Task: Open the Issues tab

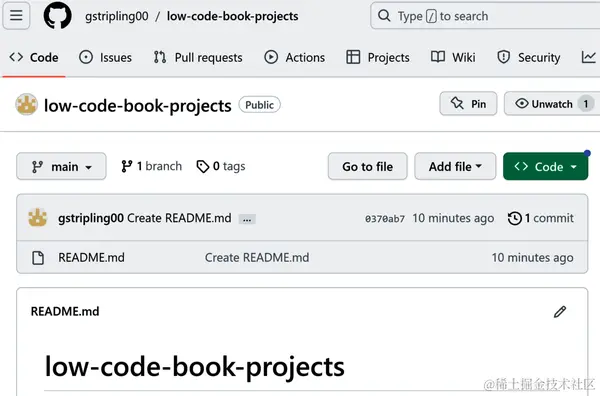Action: click(105, 57)
